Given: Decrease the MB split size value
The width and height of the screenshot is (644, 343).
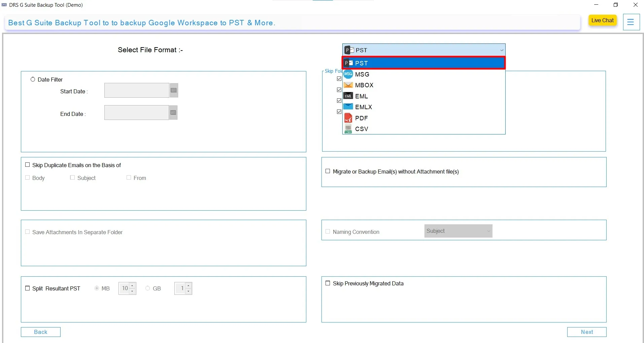Looking at the screenshot, I should 132,291.
